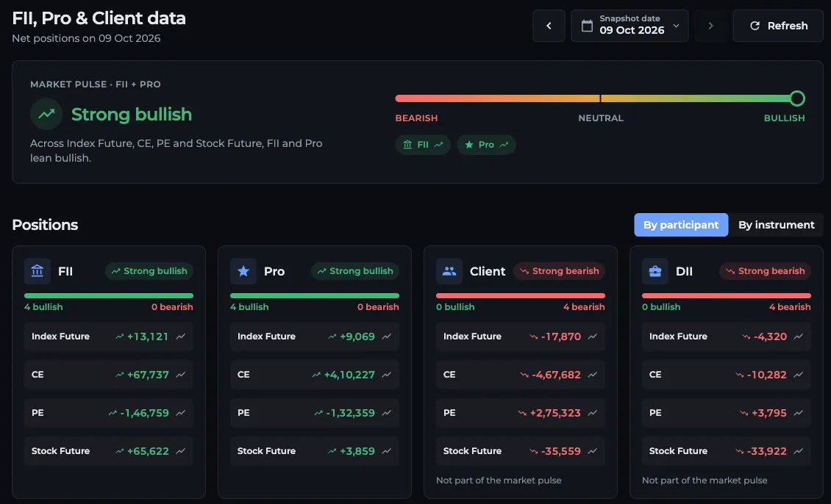Screen dimensions: 831x504
Task: Click Client bullish/bearish progress bar
Action: [521, 296]
